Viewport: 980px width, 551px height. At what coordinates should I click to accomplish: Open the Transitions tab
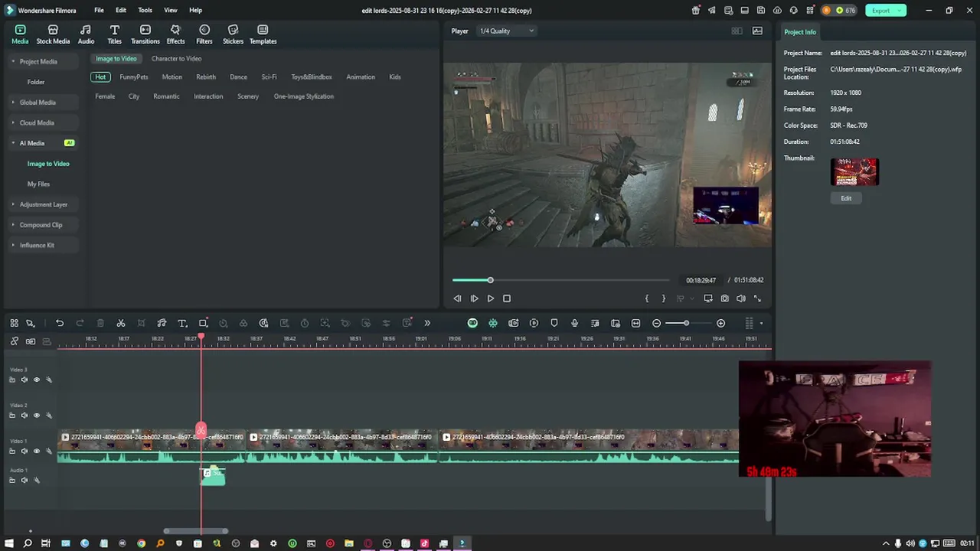(145, 34)
